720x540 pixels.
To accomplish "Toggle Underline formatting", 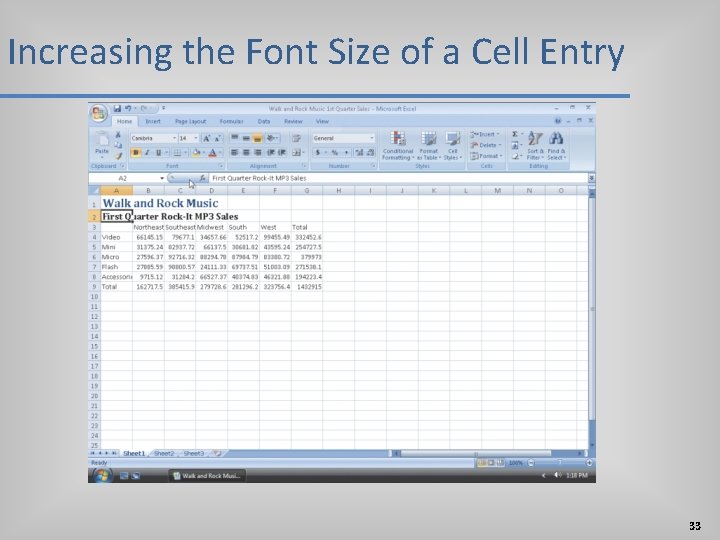I will point(158,153).
